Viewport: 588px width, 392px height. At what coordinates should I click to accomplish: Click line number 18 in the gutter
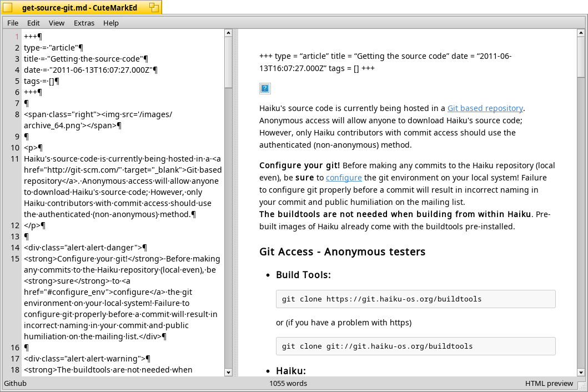[14, 370]
